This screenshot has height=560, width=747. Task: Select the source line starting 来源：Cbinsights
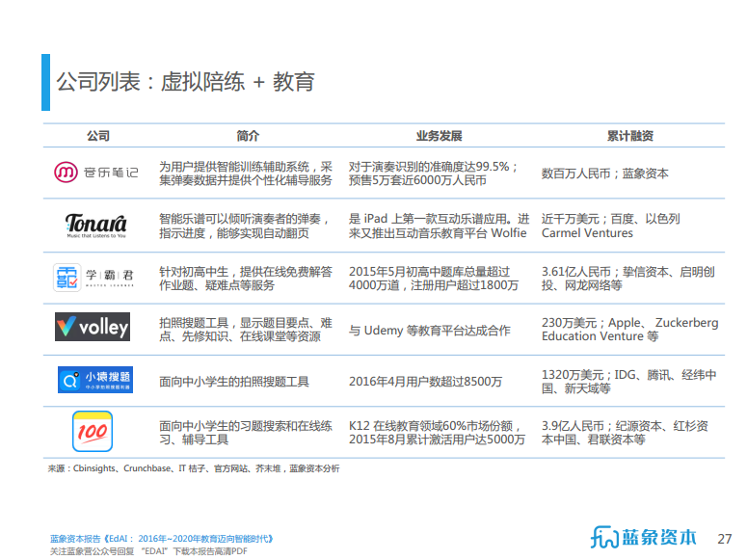click(194, 468)
